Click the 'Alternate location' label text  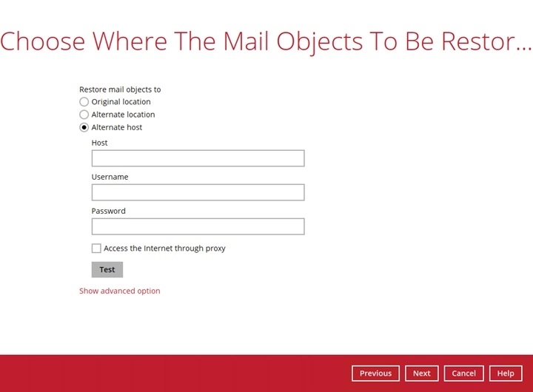(123, 115)
